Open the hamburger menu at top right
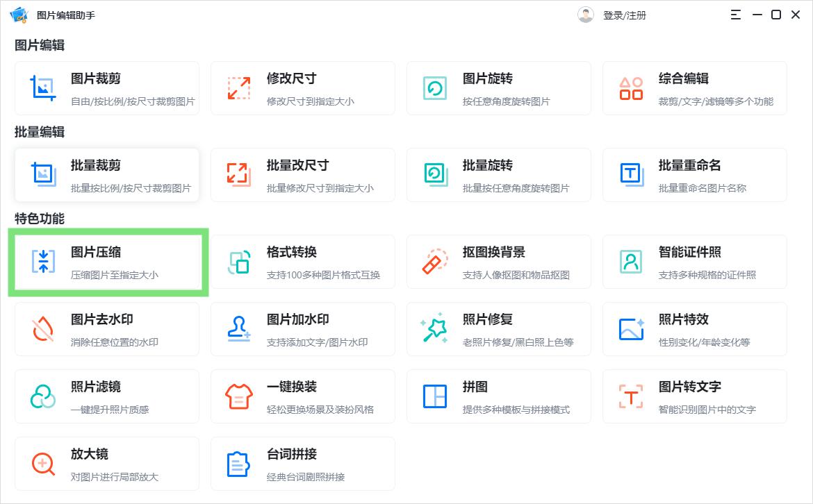 734,14
